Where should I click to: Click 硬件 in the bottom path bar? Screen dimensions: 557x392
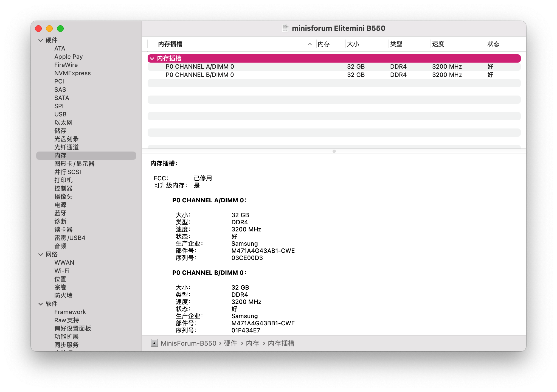pyautogui.click(x=230, y=343)
